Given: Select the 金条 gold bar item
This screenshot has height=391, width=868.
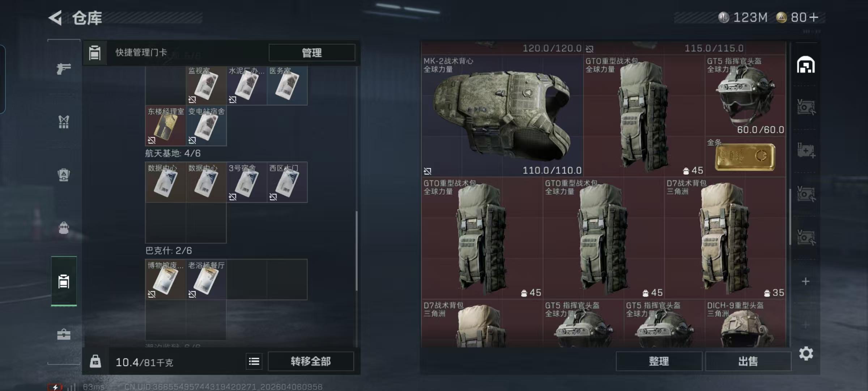Looking at the screenshot, I should pos(745,156).
